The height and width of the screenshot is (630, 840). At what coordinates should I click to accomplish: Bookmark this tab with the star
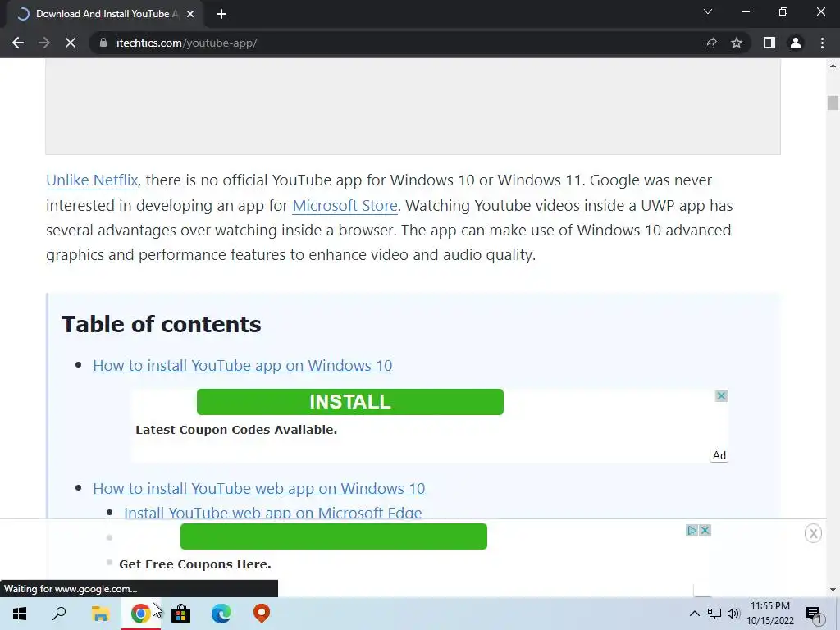pos(737,43)
